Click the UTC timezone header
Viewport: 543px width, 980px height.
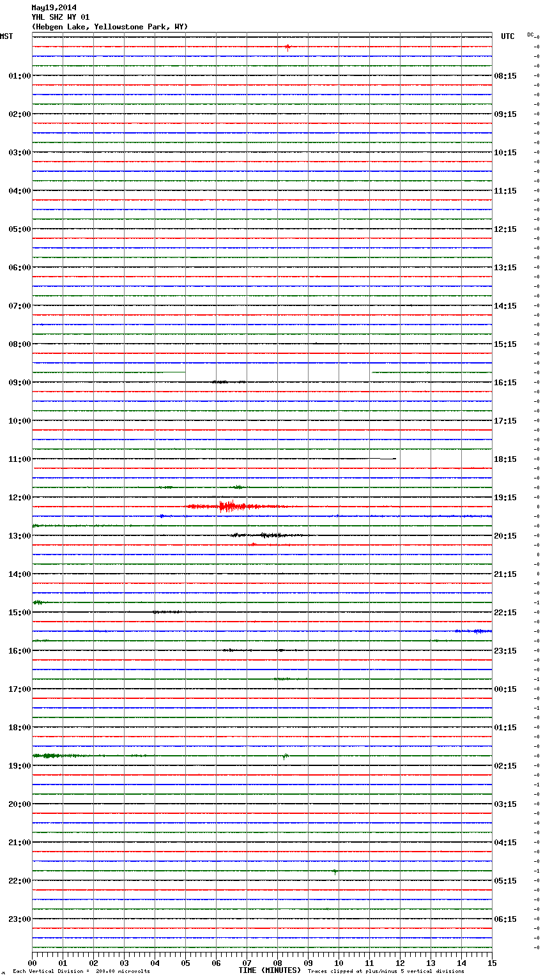click(507, 36)
